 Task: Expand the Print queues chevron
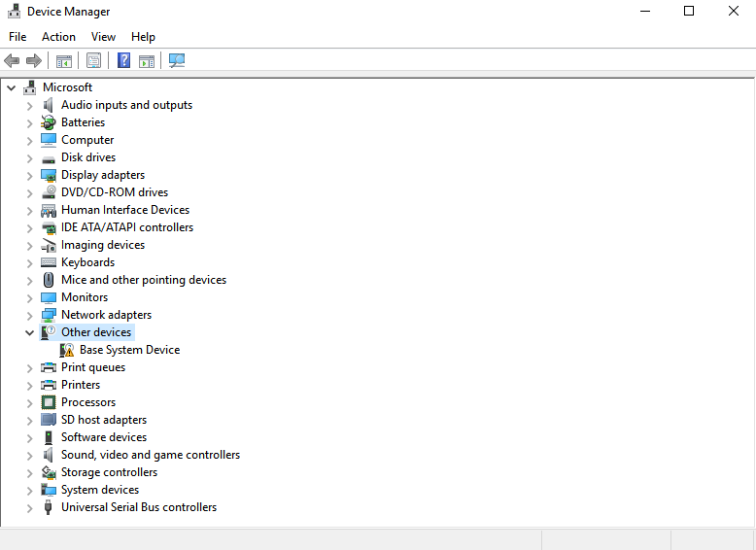click(x=29, y=368)
